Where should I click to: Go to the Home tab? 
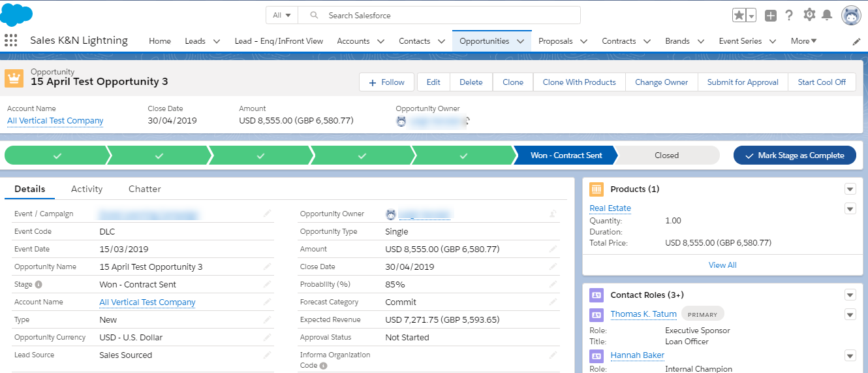point(160,41)
